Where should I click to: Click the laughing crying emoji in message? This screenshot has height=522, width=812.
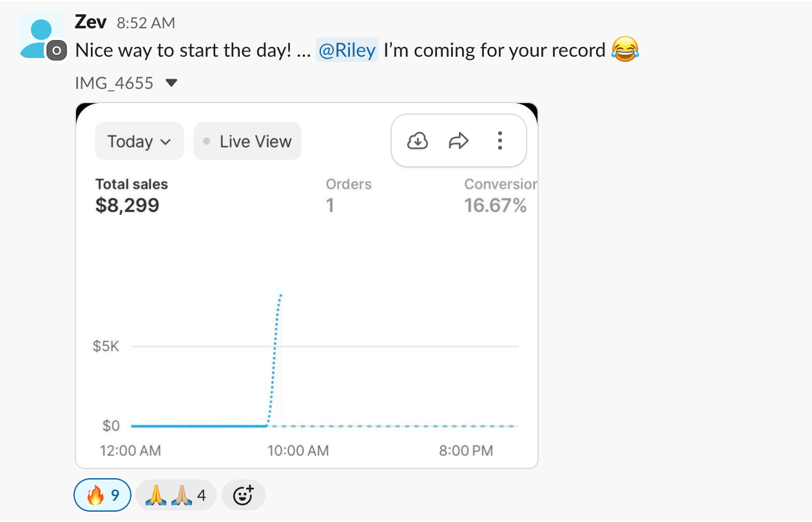625,50
